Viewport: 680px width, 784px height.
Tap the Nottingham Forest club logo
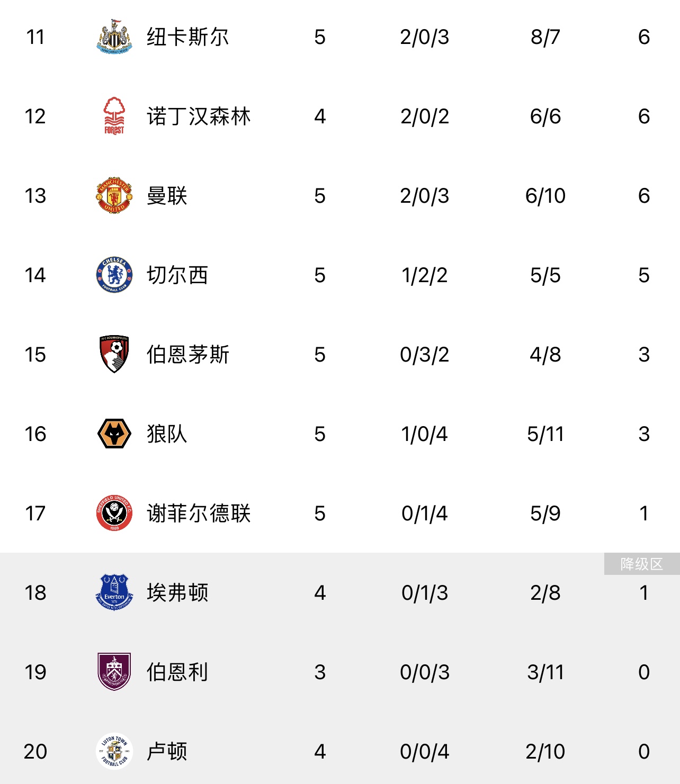click(114, 116)
